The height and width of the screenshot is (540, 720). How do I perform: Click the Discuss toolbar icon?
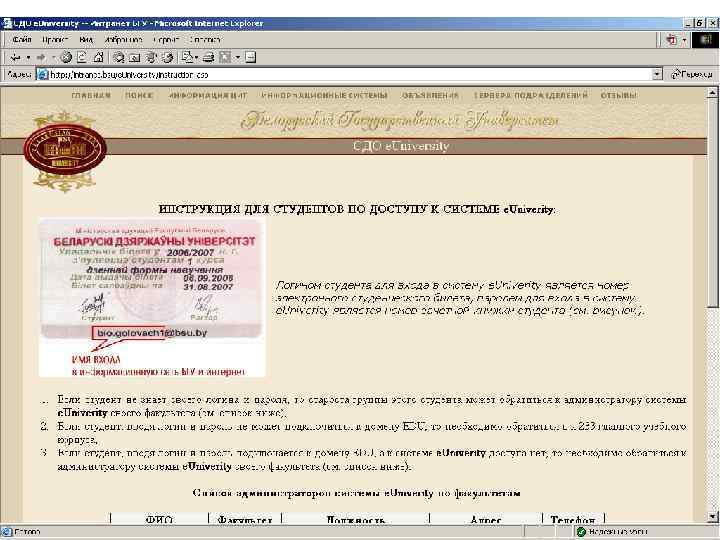coord(250,57)
